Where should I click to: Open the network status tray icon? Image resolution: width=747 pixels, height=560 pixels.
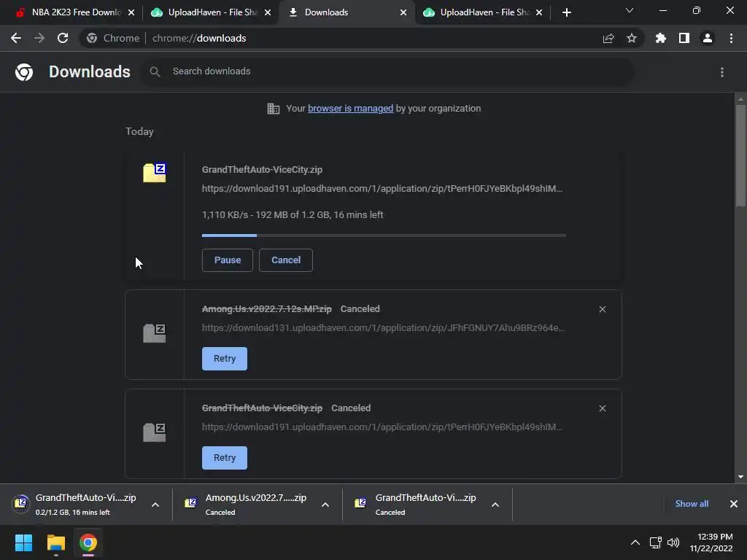coord(656,542)
